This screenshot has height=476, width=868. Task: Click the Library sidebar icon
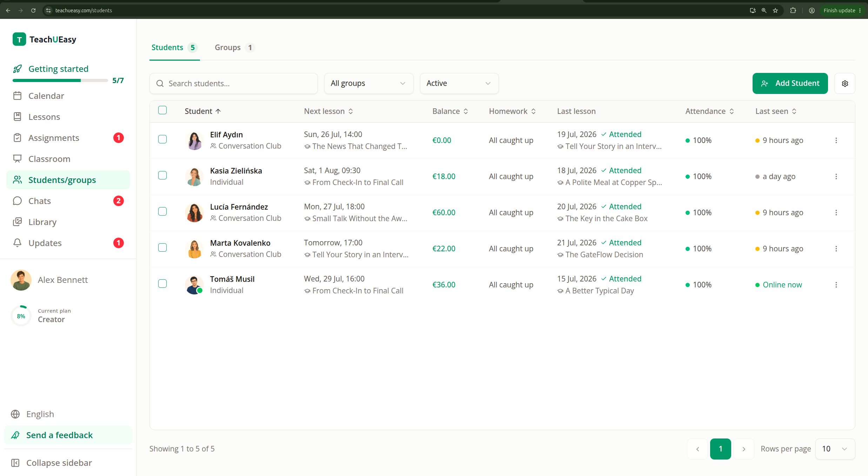[17, 222]
